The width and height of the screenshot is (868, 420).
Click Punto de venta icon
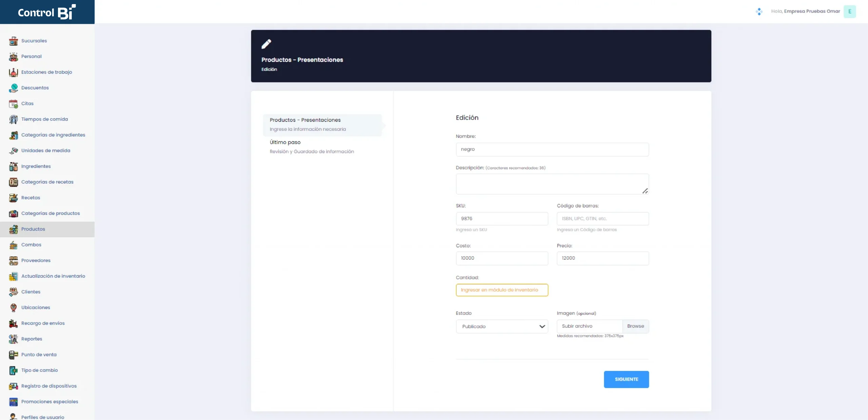tap(13, 355)
